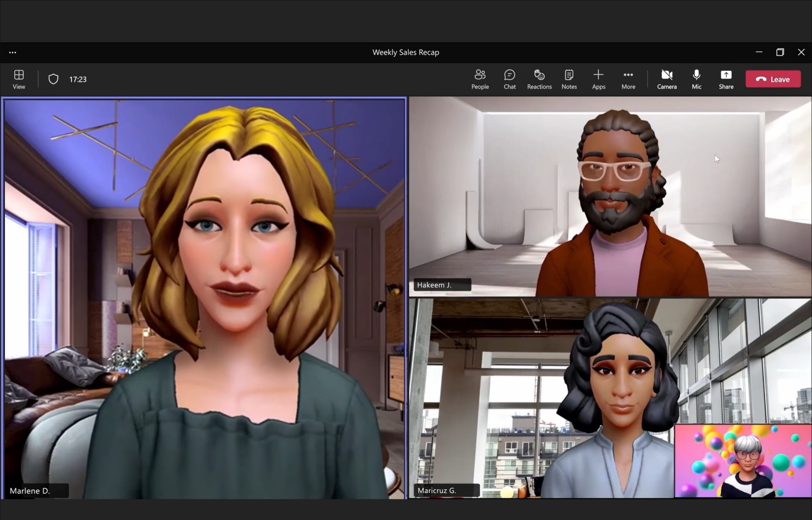
Task: Restore down the meeting window
Action: click(x=780, y=52)
